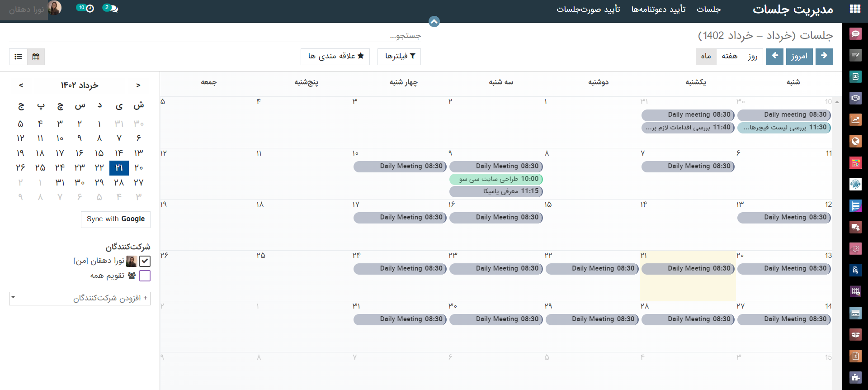The height and width of the screenshot is (390, 868).
Task: Switch to list view icon
Action: [x=18, y=57]
